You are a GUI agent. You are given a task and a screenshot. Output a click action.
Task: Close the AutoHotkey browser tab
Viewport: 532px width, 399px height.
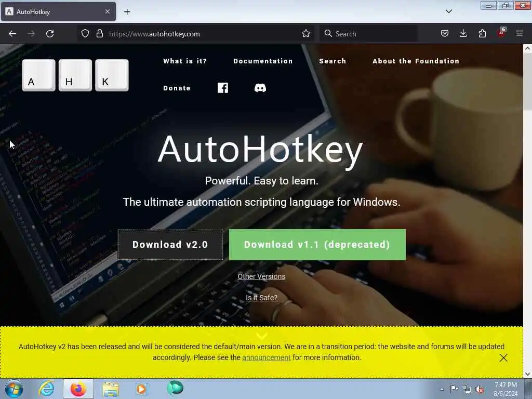(x=108, y=11)
